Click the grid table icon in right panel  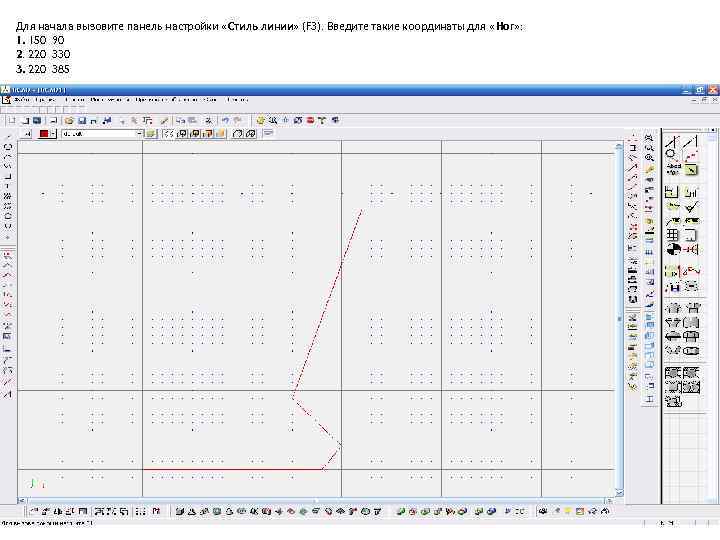point(673,235)
